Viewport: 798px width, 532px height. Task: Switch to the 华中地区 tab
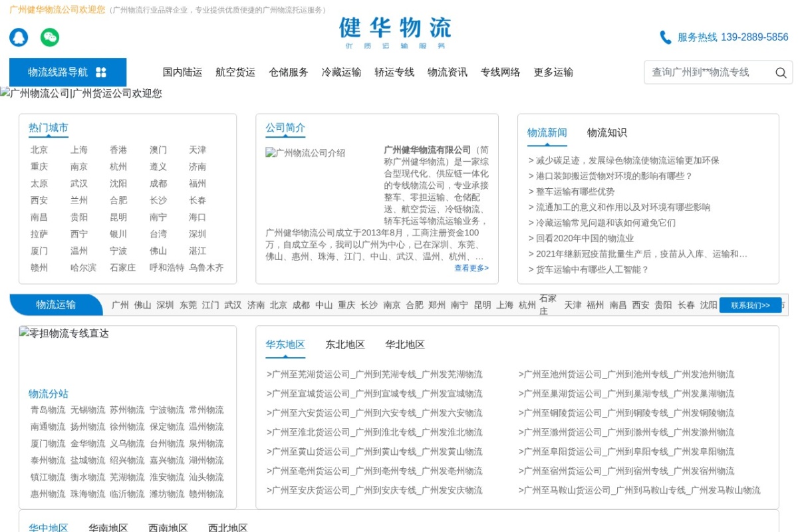point(49,527)
